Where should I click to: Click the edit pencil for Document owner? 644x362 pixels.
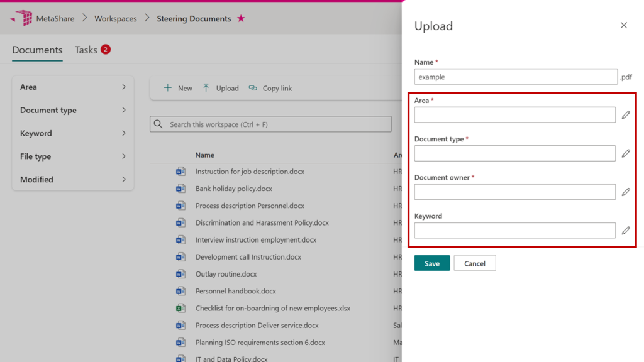(626, 192)
